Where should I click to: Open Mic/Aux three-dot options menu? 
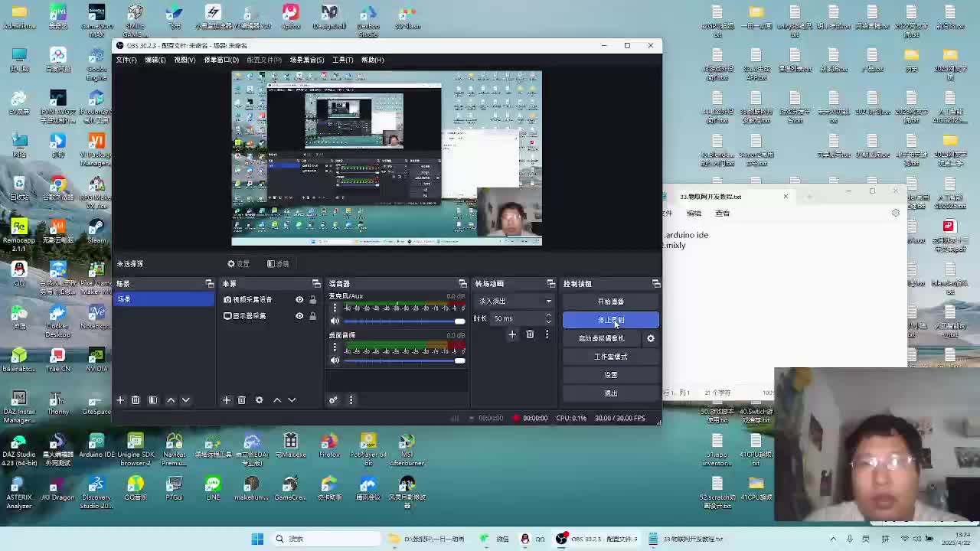click(335, 308)
